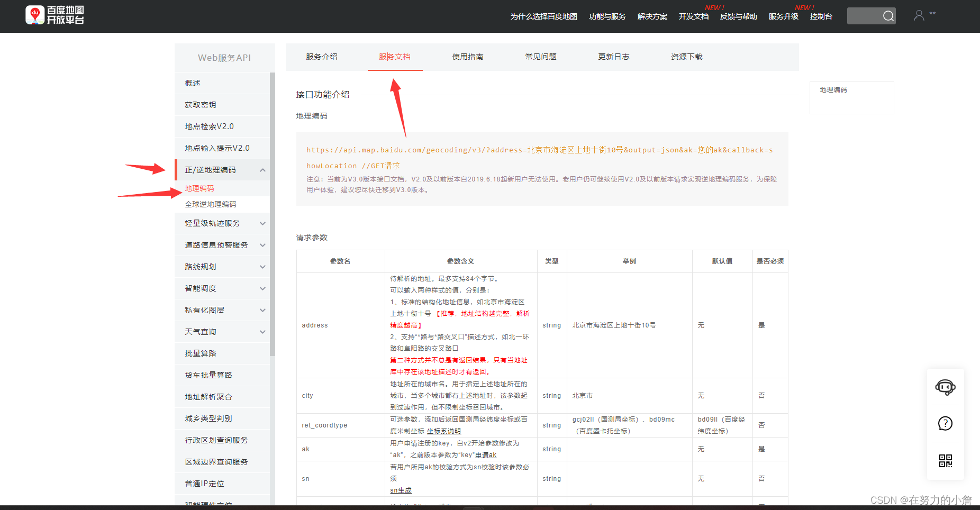This screenshot has width=980, height=510.
Task: Click the Baidu Maps Open Platform logo
Action: point(55,15)
